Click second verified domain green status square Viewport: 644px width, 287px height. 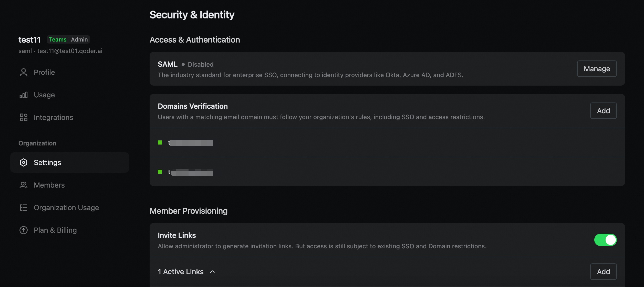tap(160, 172)
